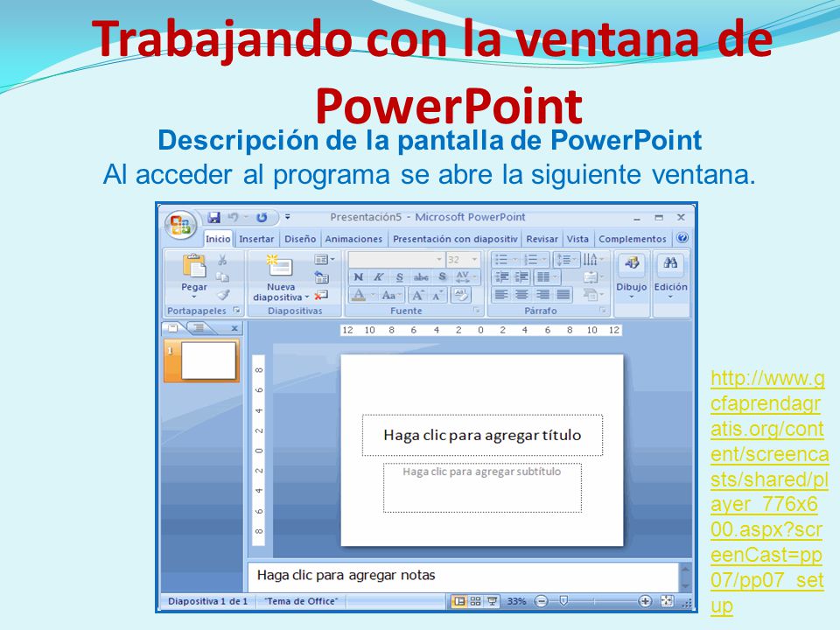Click the Increase font size icon
The height and width of the screenshot is (630, 840).
[x=418, y=295]
